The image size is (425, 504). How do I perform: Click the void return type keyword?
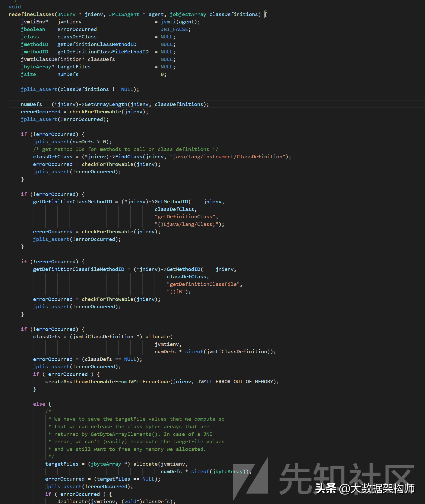pyautogui.click(x=15, y=7)
